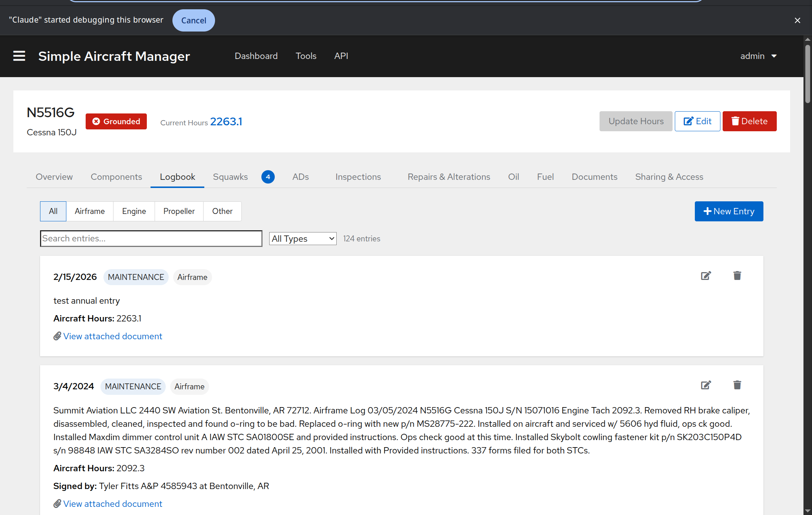The height and width of the screenshot is (515, 812).
Task: Edit the 3/4/2024 logbook entry
Action: tap(706, 385)
